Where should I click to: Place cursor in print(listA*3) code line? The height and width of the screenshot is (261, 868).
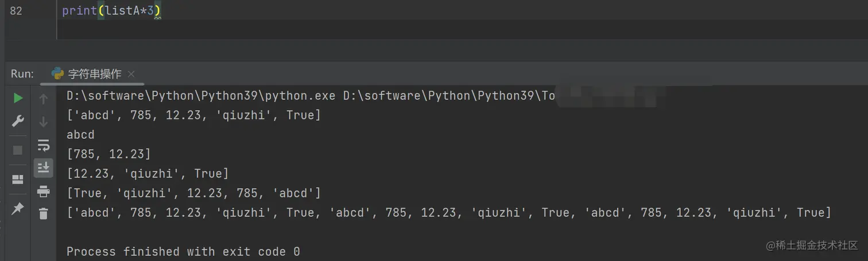pyautogui.click(x=111, y=11)
